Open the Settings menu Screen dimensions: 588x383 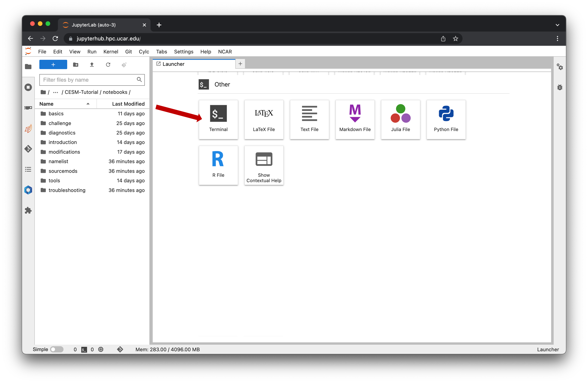pos(184,51)
